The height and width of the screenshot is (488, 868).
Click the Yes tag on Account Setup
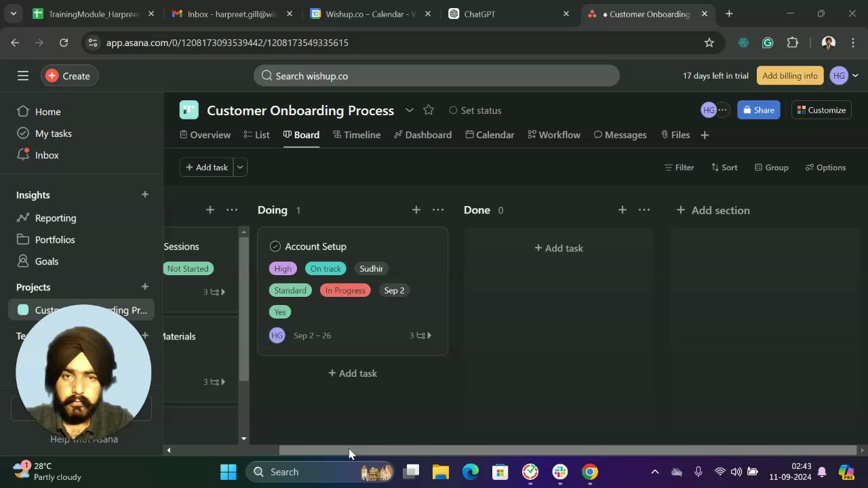(280, 312)
